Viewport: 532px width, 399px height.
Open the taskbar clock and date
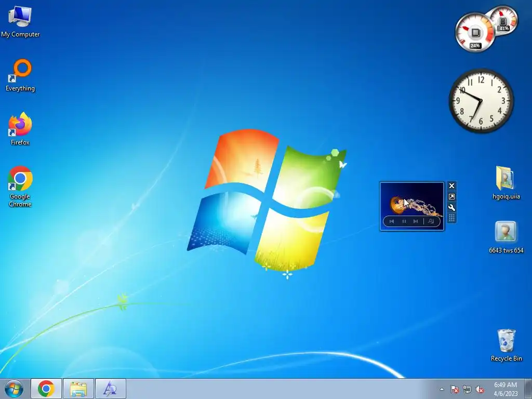point(506,389)
